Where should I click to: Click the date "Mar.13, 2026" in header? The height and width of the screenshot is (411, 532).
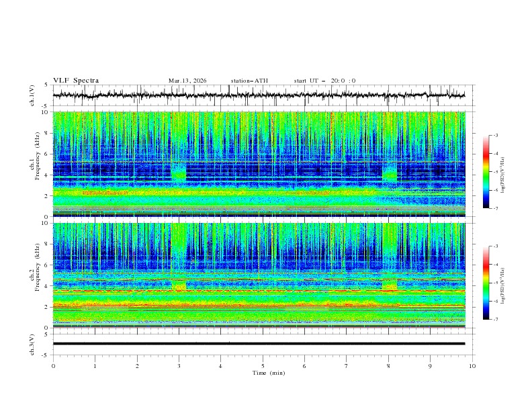click(x=187, y=81)
